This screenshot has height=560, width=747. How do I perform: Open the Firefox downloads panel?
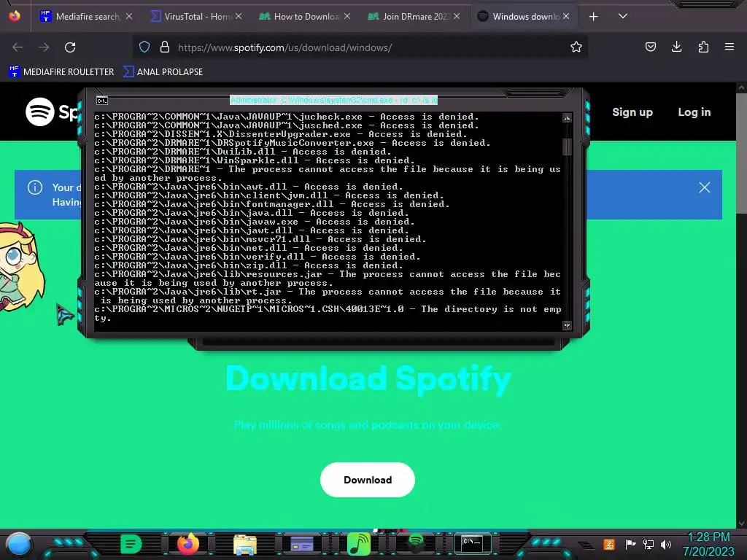click(676, 47)
